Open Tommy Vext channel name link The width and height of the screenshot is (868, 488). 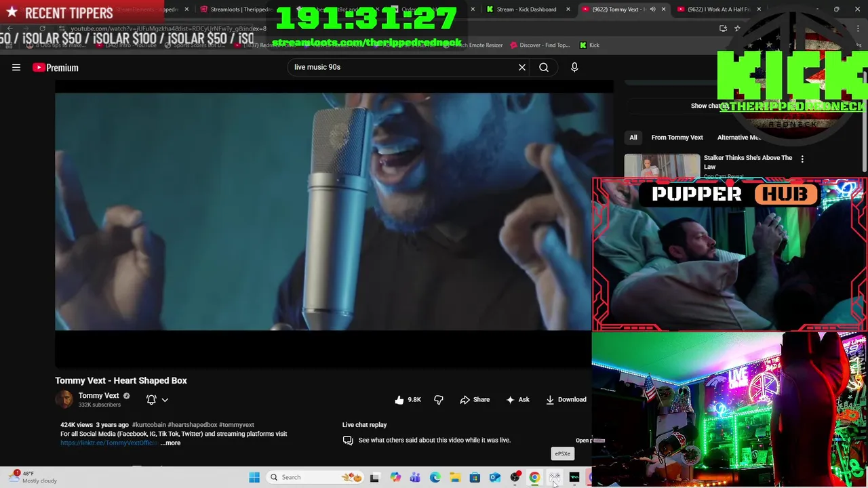[98, 396]
